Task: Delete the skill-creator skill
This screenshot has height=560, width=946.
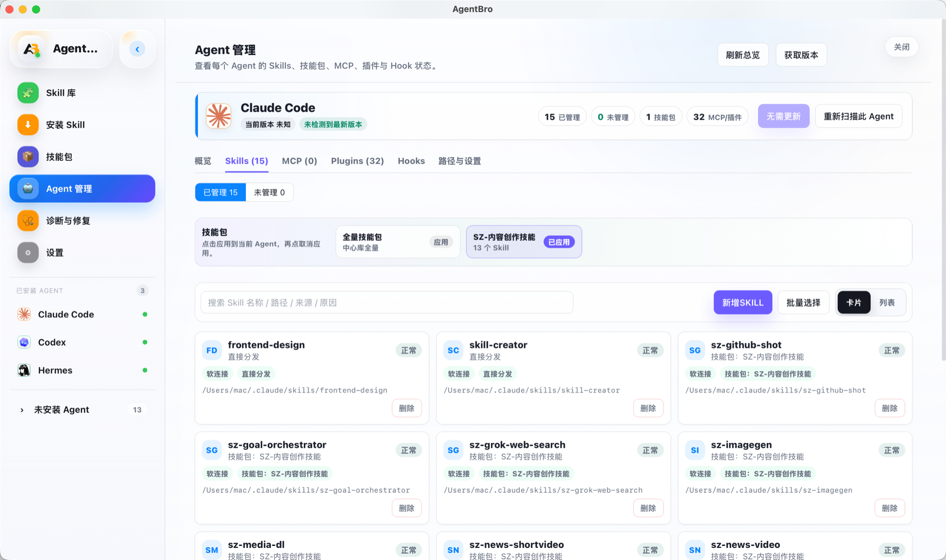Action: pyautogui.click(x=648, y=408)
